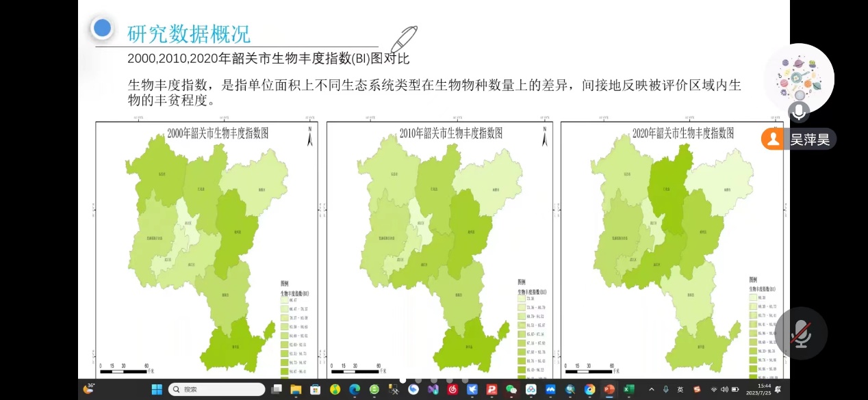Toggle the 英 input language indicator
Image resolution: width=868 pixels, height=400 pixels.
(680, 389)
